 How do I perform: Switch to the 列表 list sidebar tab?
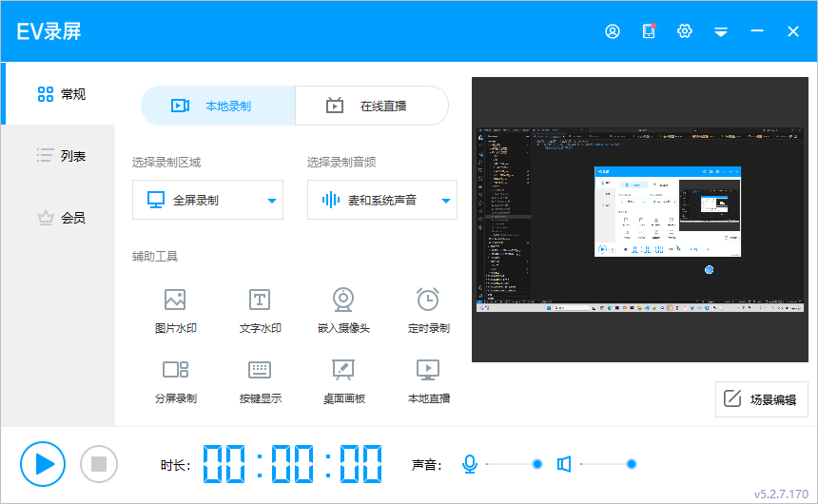[61, 155]
